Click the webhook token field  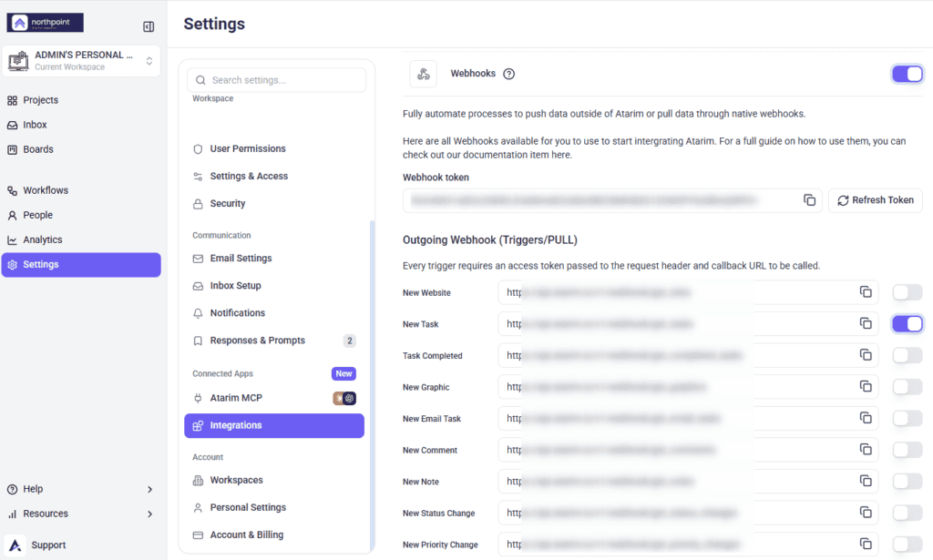[x=612, y=200]
